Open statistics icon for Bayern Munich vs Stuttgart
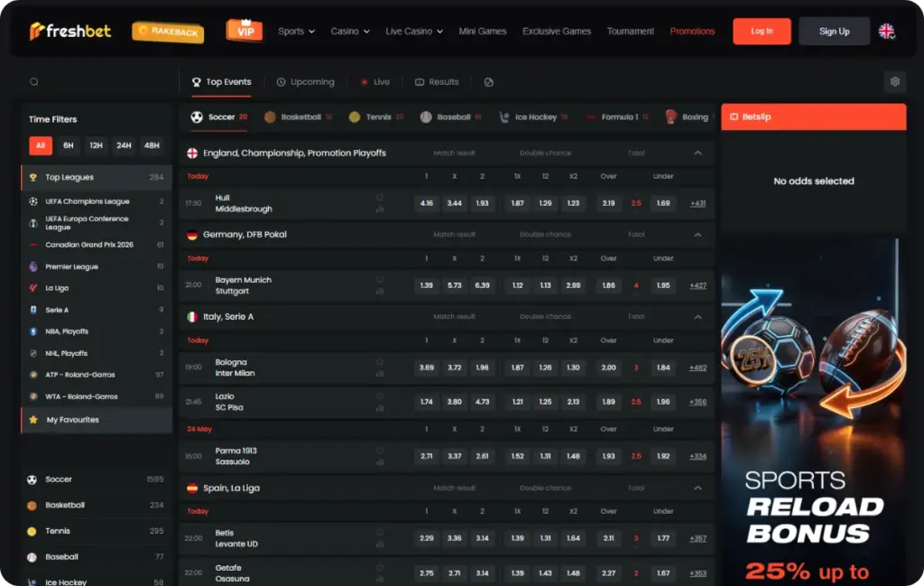This screenshot has height=586, width=924. click(380, 291)
